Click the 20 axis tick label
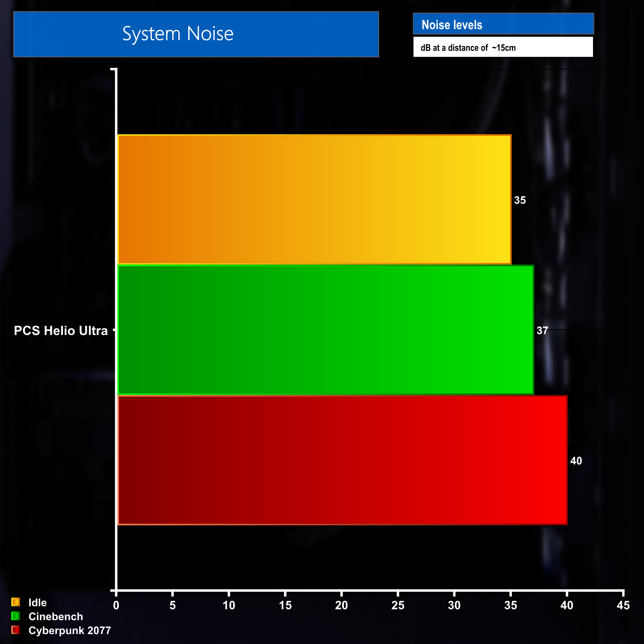 click(x=341, y=605)
